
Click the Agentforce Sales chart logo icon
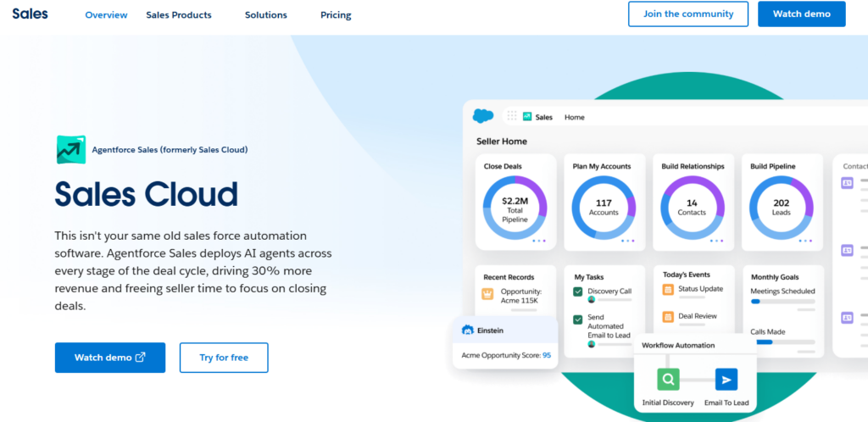pyautogui.click(x=71, y=149)
